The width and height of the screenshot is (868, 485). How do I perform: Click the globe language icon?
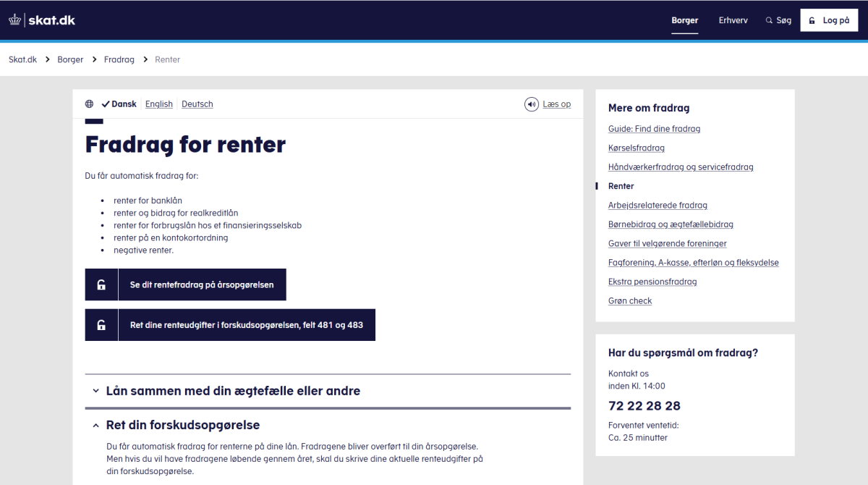[x=89, y=104]
